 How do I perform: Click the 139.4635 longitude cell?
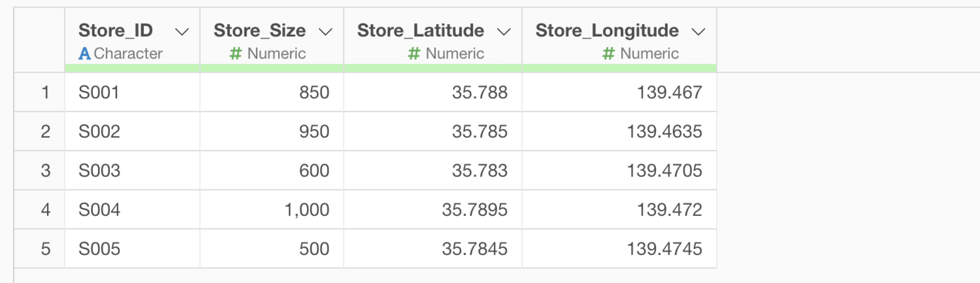point(664,131)
